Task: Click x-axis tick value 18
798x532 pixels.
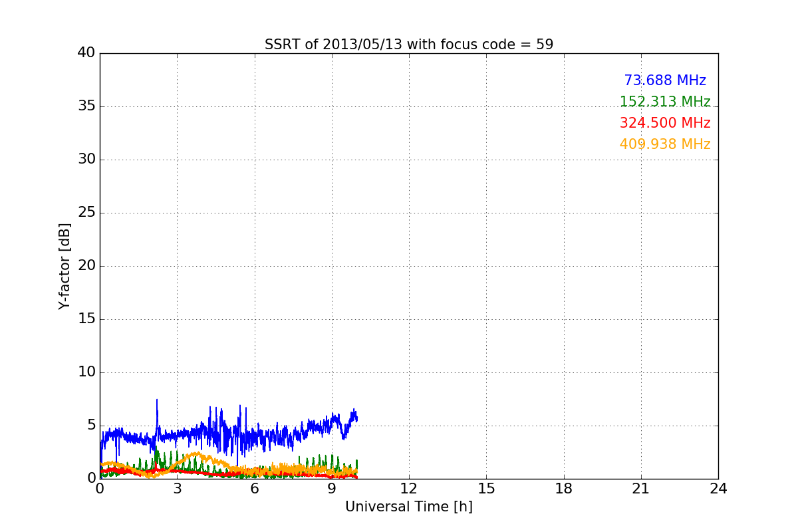Action: pyautogui.click(x=564, y=489)
